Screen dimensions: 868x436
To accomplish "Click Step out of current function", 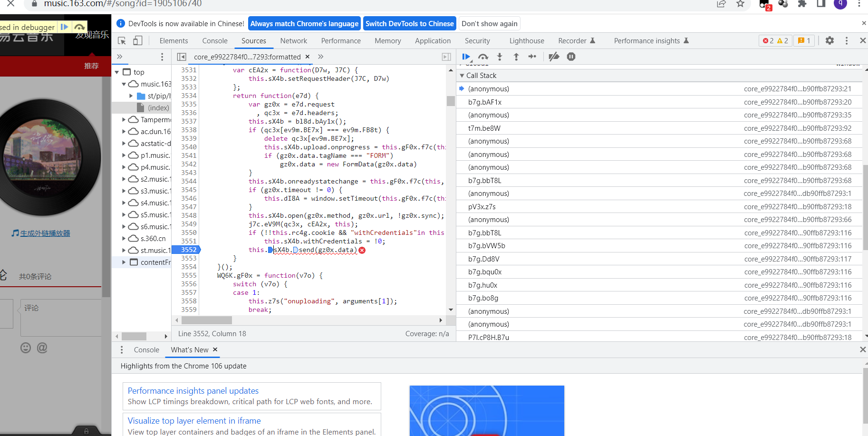I will tap(516, 57).
